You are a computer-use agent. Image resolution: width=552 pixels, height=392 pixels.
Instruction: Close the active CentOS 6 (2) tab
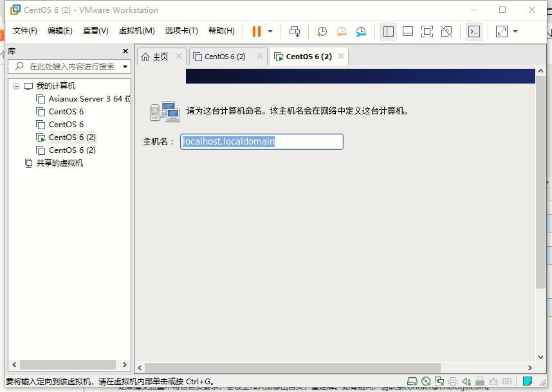(x=341, y=57)
